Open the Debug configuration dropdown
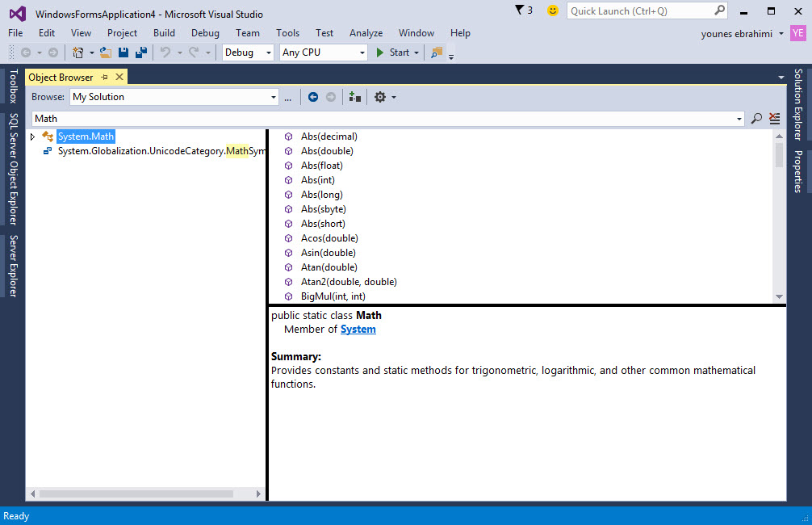 (x=248, y=52)
